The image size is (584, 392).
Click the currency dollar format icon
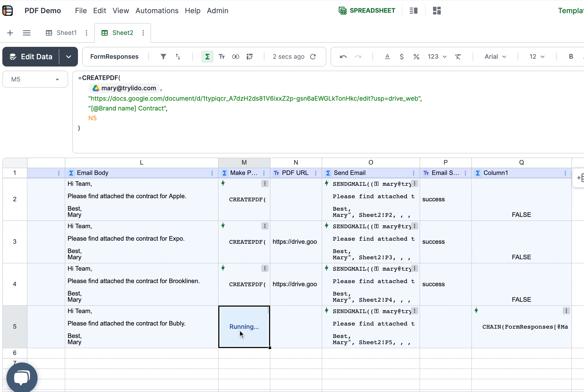(x=402, y=57)
